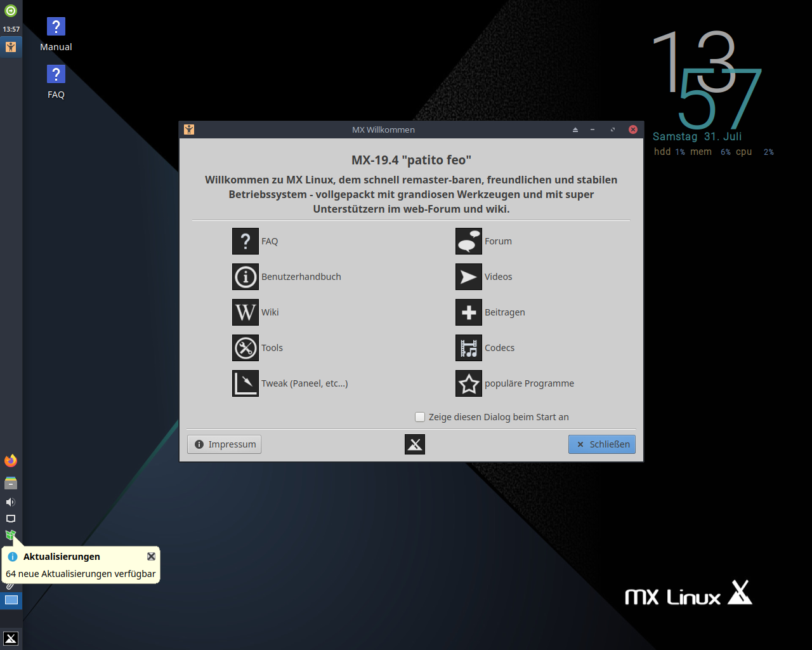Click the populäre Programme label

pyautogui.click(x=530, y=383)
